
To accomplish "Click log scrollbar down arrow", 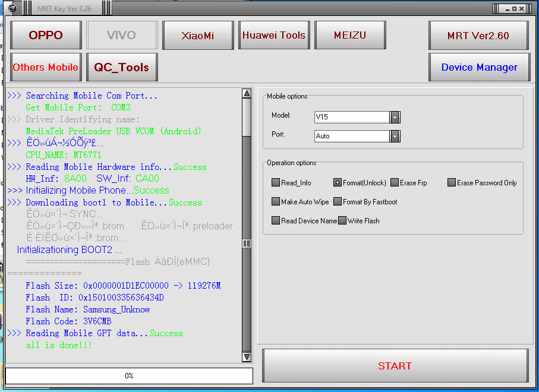I will point(247,357).
